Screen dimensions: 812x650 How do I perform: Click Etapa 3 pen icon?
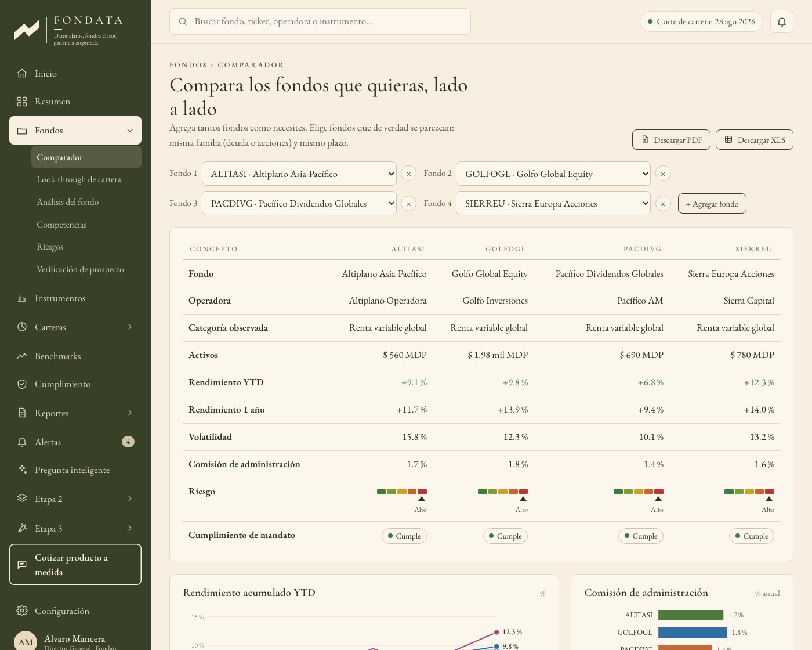[x=22, y=528]
